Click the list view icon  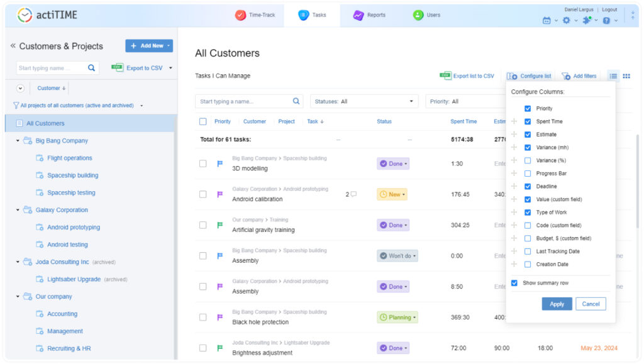click(613, 76)
